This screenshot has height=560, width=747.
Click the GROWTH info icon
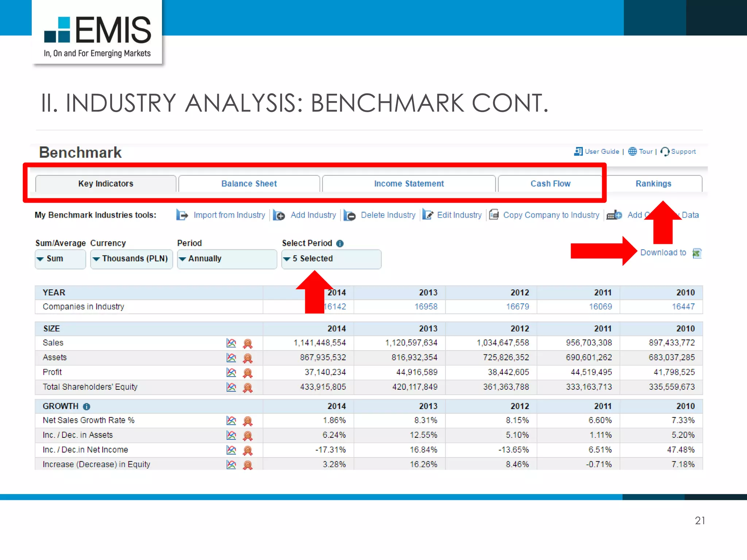coord(86,407)
